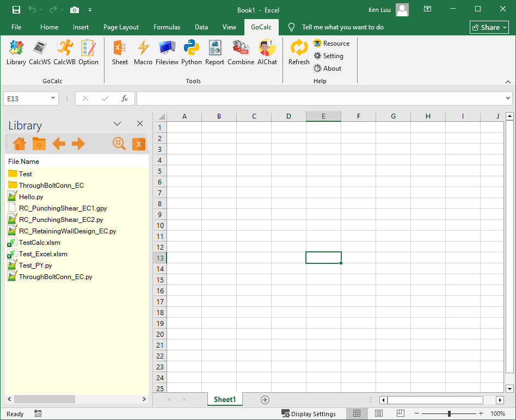Click the Sheet tool icon

[120, 53]
